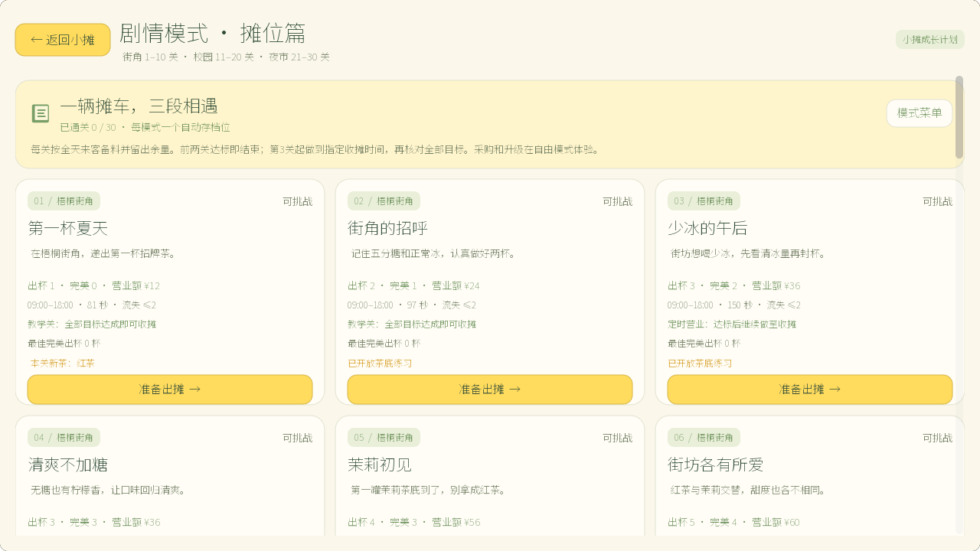
Task: Click the level title 第一杯夏天
Action: pos(68,228)
